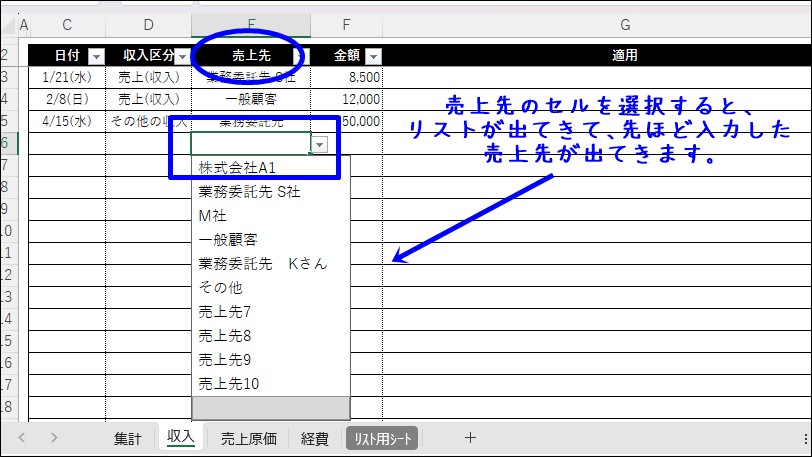Select the 1/21(水) date cell
812x457 pixels.
click(x=67, y=76)
